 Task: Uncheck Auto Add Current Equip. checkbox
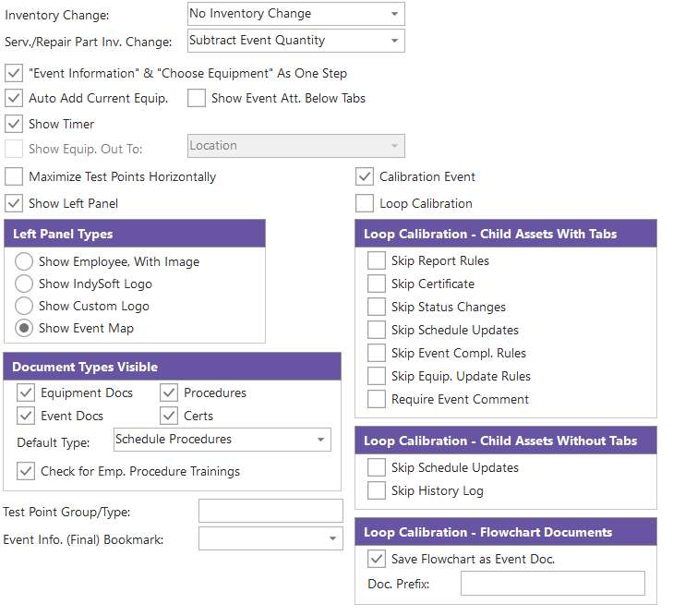coord(14,98)
